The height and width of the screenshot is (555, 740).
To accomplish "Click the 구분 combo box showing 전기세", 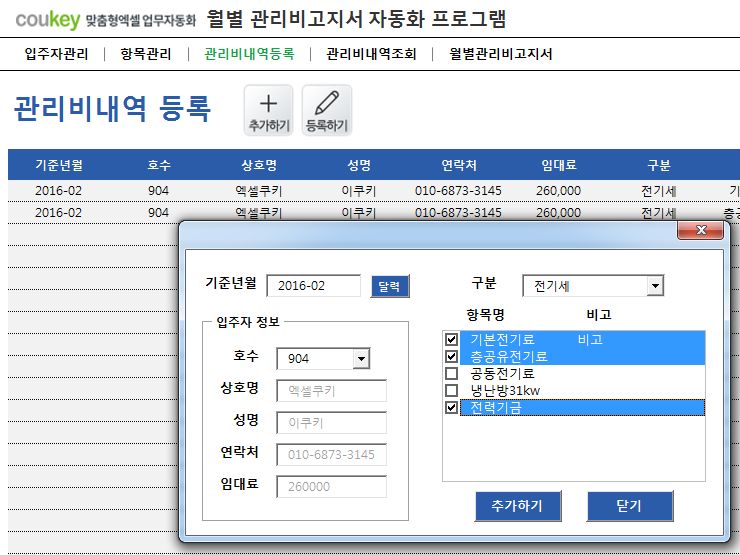I will (593, 286).
